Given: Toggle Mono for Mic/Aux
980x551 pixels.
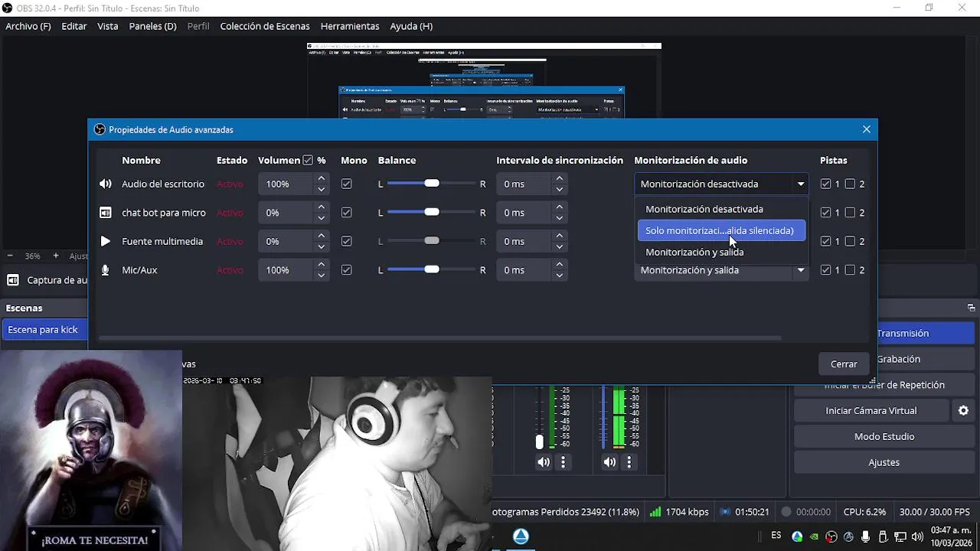Looking at the screenshot, I should point(347,270).
